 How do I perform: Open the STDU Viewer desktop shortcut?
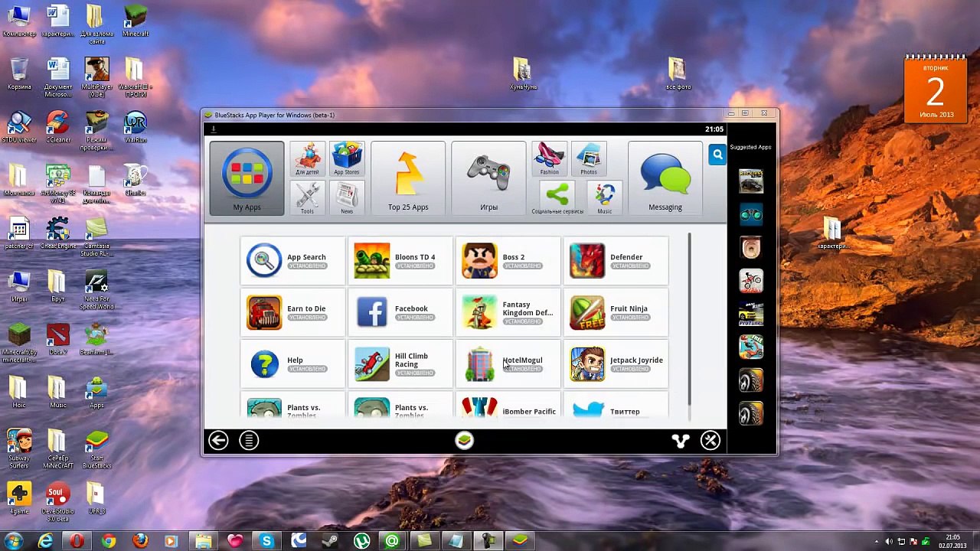coord(19,127)
